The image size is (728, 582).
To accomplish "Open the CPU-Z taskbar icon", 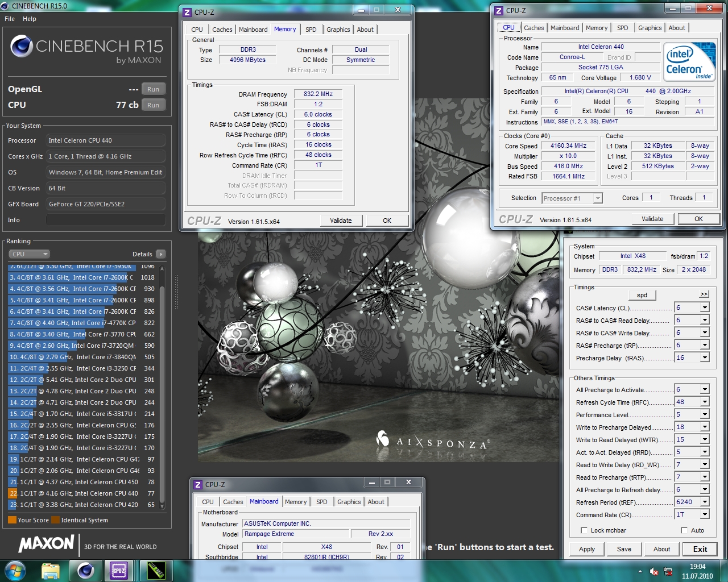I will tap(118, 571).
